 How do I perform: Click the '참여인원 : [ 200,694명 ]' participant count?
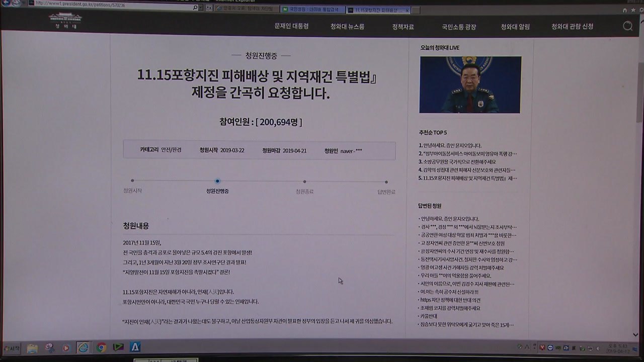(261, 122)
